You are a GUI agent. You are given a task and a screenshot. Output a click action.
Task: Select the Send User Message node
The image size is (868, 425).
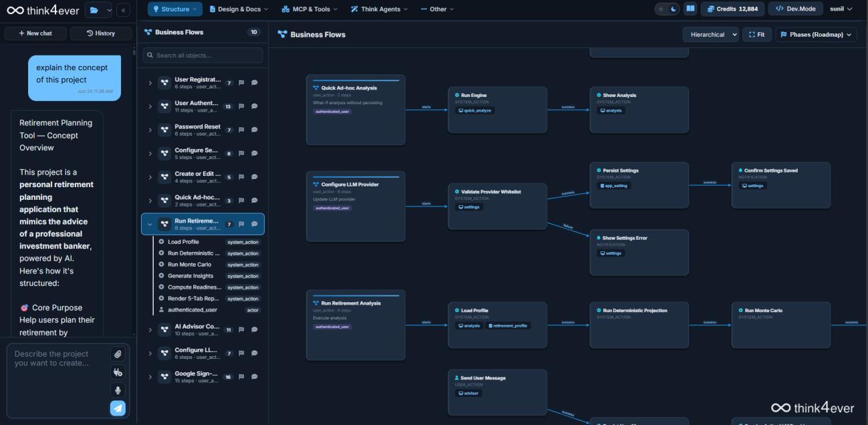click(497, 392)
